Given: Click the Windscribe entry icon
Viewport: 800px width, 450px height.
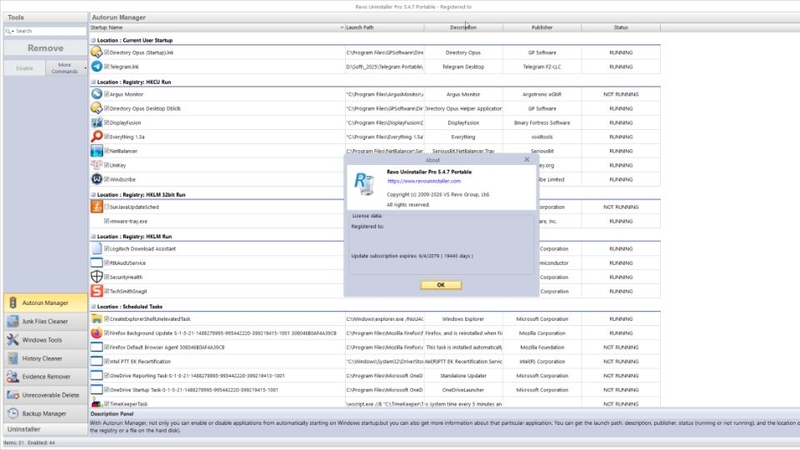Looking at the screenshot, I should pyautogui.click(x=96, y=179).
